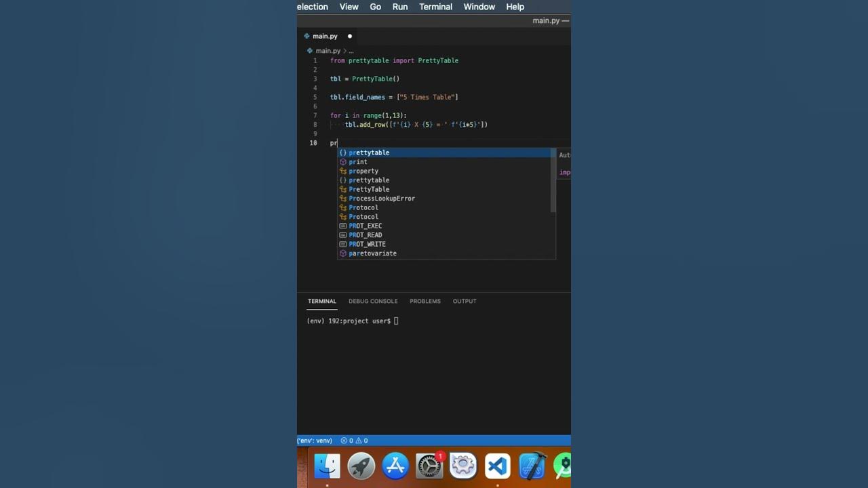
Task: Click the Python env venv status item
Action: tap(315, 441)
